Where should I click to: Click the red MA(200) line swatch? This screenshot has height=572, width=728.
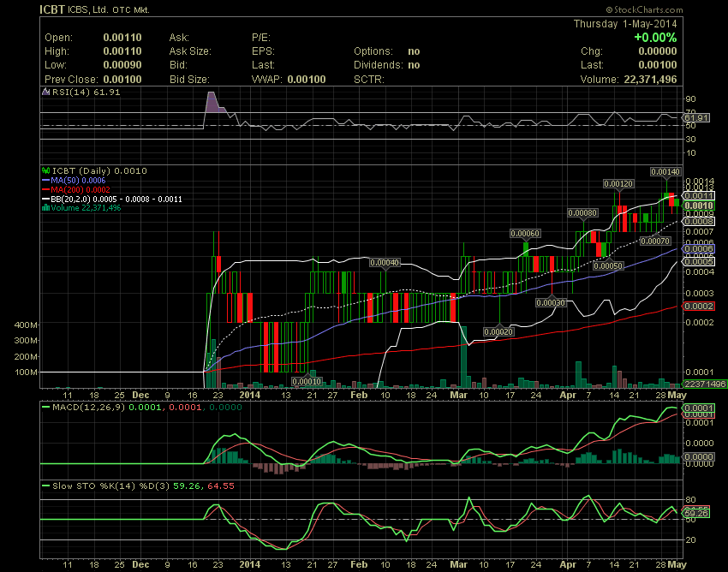[x=45, y=189]
